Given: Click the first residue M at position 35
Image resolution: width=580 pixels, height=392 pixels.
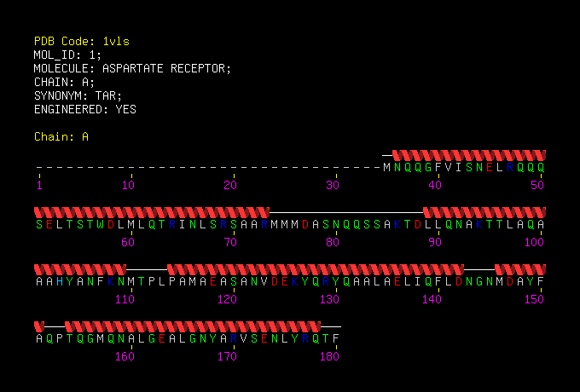Looking at the screenshot, I should (x=387, y=168).
